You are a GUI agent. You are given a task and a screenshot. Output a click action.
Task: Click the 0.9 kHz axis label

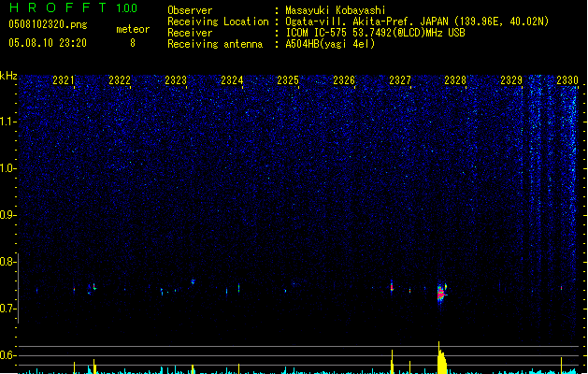(7, 215)
